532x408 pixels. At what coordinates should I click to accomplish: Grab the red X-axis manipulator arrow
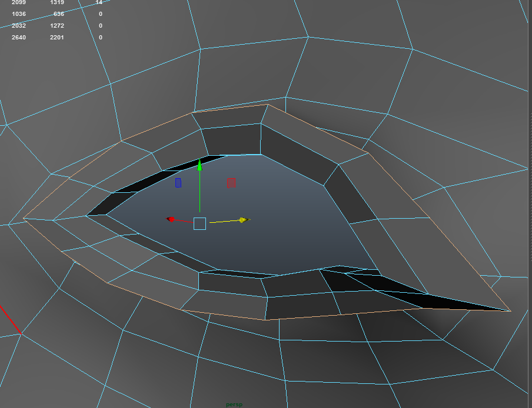coord(171,219)
